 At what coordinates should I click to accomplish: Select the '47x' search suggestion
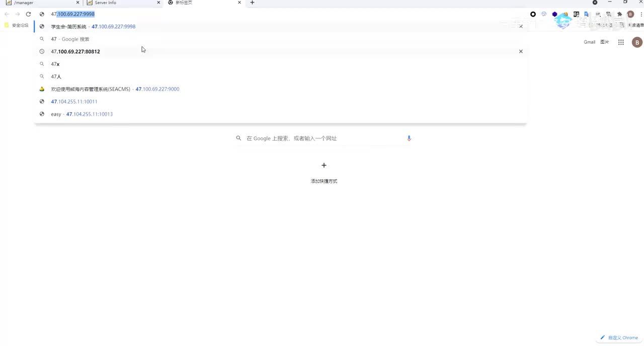click(x=280, y=64)
